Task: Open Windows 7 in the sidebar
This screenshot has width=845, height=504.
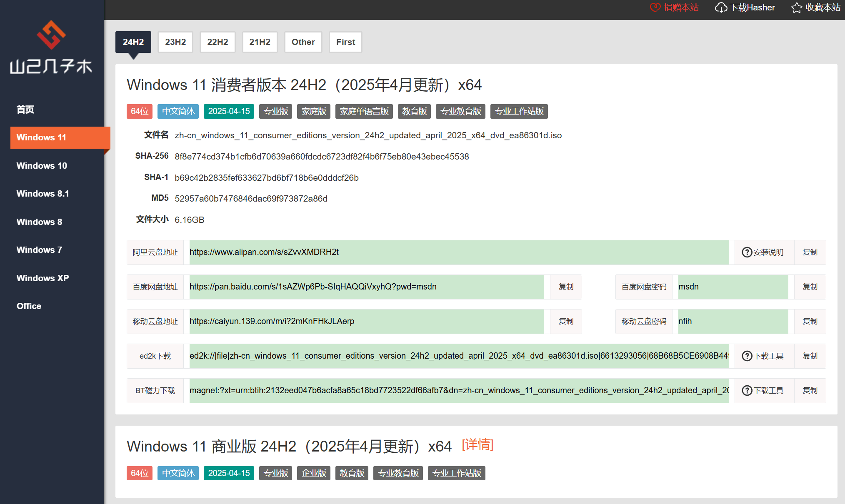Action: coord(39,250)
